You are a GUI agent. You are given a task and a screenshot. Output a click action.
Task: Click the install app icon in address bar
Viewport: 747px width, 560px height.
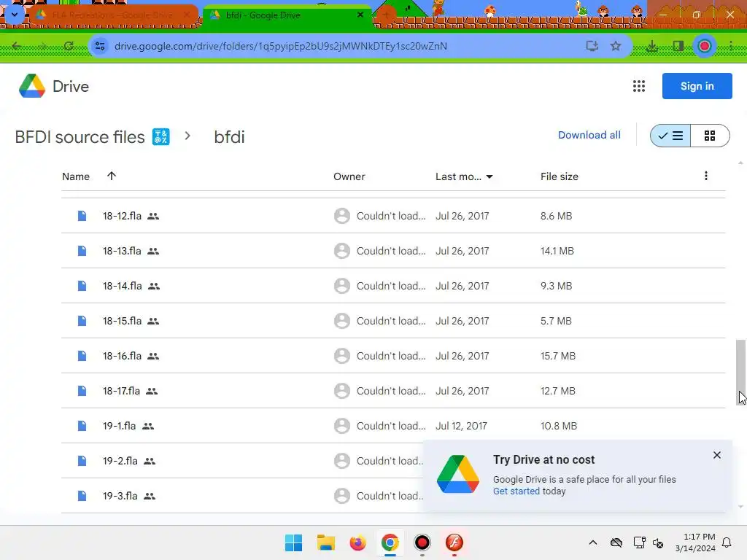coord(592,46)
